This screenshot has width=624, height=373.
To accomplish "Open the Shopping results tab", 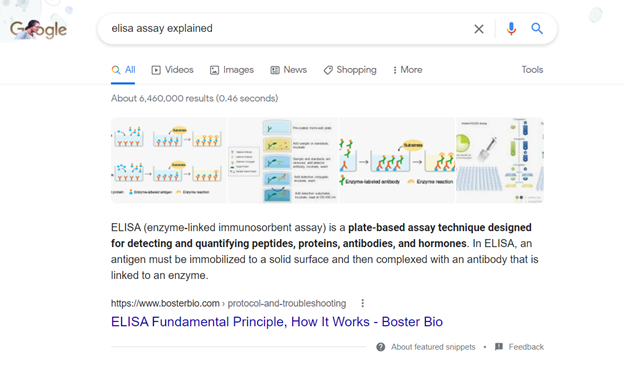I will tap(350, 70).
